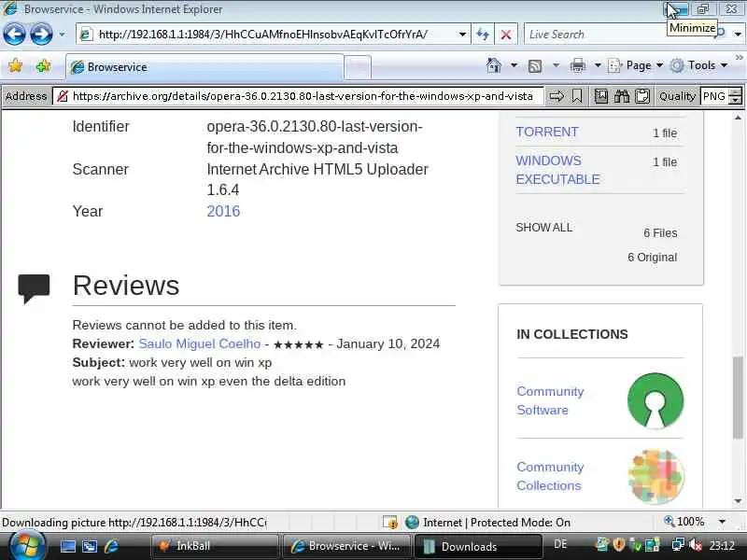This screenshot has width=747, height=560.
Task: Show more command bar items chevron
Action: 739,58
